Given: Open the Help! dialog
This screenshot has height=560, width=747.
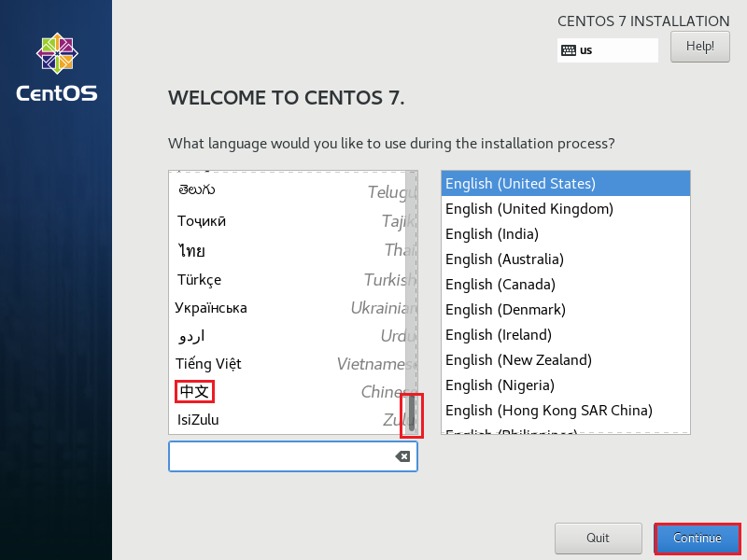Looking at the screenshot, I should pyautogui.click(x=699, y=47).
